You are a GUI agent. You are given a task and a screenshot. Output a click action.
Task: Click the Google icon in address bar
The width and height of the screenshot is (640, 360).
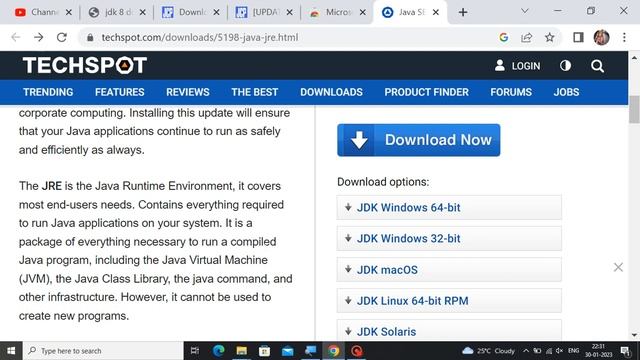[503, 38]
